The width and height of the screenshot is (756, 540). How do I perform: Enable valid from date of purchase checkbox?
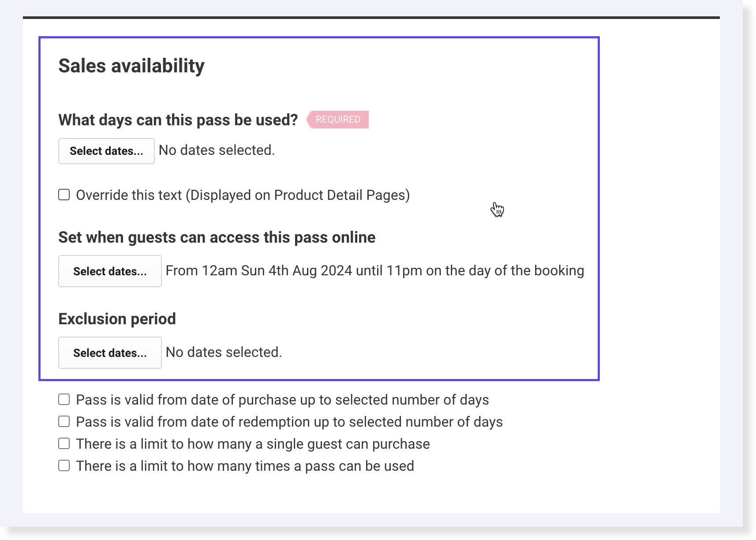pyautogui.click(x=64, y=400)
